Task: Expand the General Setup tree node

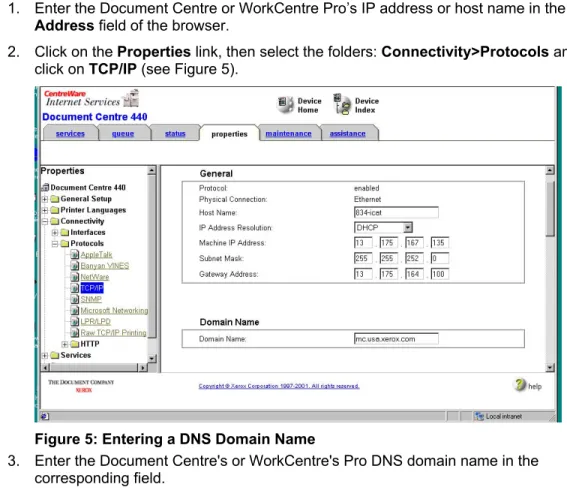Action: (45, 199)
